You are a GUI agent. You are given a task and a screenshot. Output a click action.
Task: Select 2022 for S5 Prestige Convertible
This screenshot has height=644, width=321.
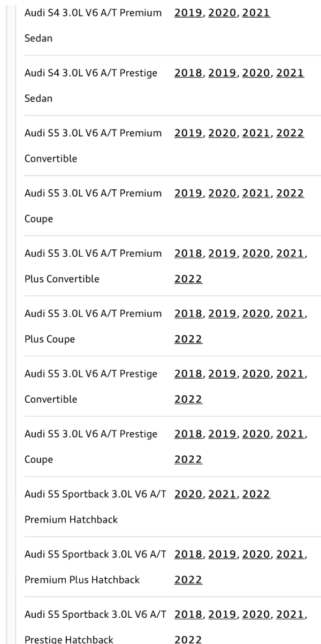click(189, 400)
